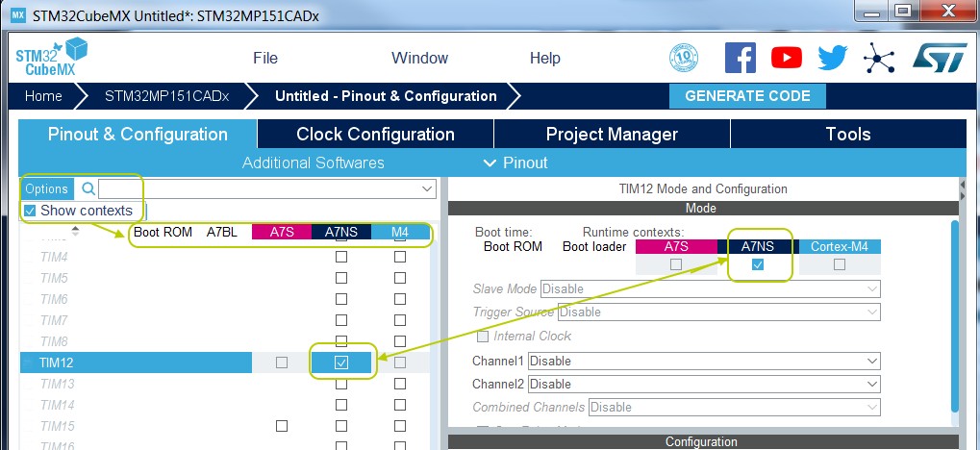Toggle TIM12 A7S checkbox in list
This screenshot has width=980, height=450.
(282, 362)
